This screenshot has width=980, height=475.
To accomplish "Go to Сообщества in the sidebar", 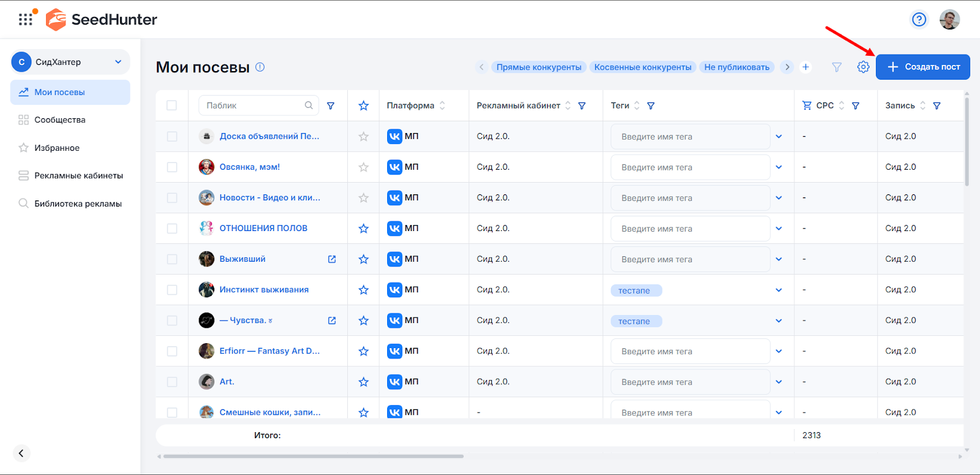I will tap(60, 120).
